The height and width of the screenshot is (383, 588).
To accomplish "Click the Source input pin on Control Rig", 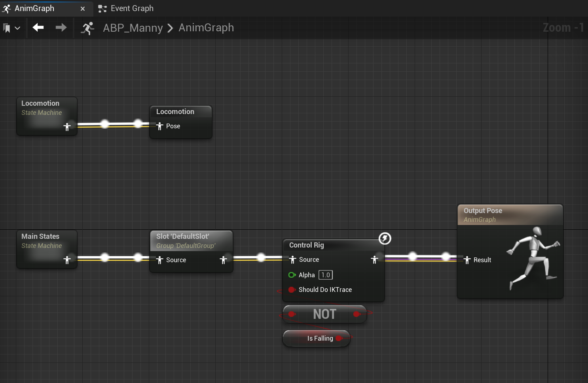I will click(x=292, y=259).
